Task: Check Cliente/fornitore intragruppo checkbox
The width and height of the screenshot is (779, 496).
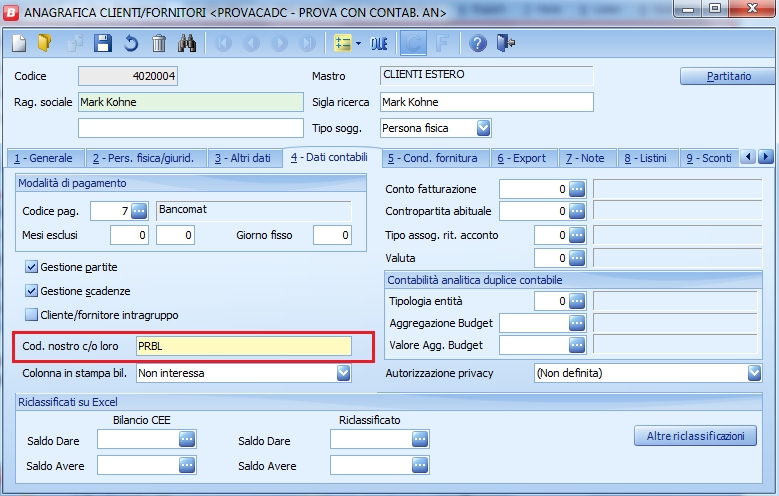Action: tap(31, 315)
